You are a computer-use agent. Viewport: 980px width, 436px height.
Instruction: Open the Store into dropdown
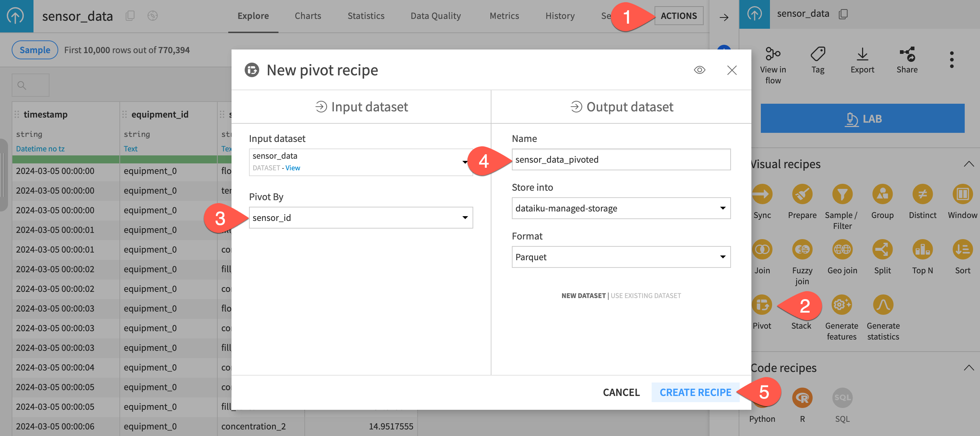click(x=620, y=208)
